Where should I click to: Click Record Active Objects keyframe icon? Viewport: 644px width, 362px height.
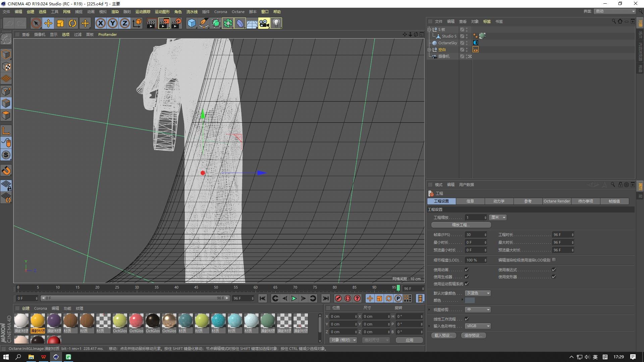pyautogui.click(x=338, y=298)
